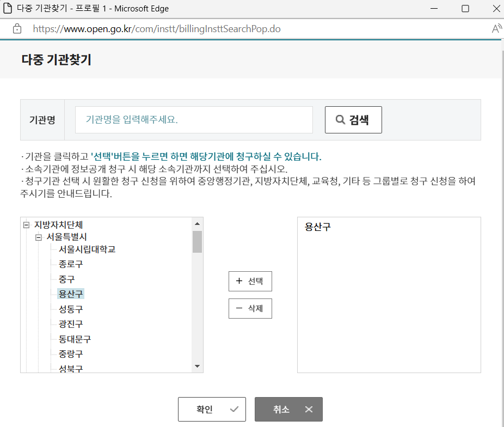
Task: Click the page URL text
Action: [x=157, y=29]
